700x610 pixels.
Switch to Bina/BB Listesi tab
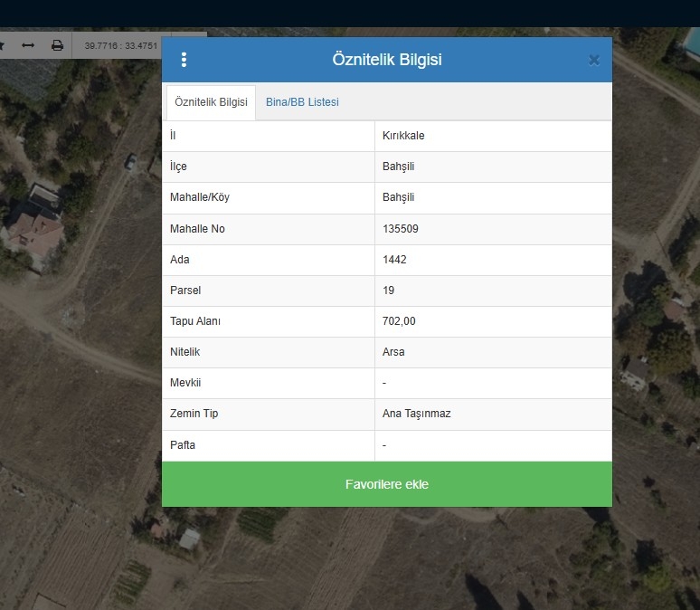302,102
